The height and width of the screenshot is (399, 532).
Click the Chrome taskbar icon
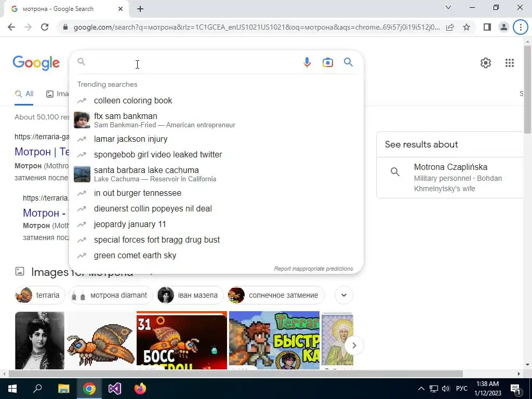89,389
